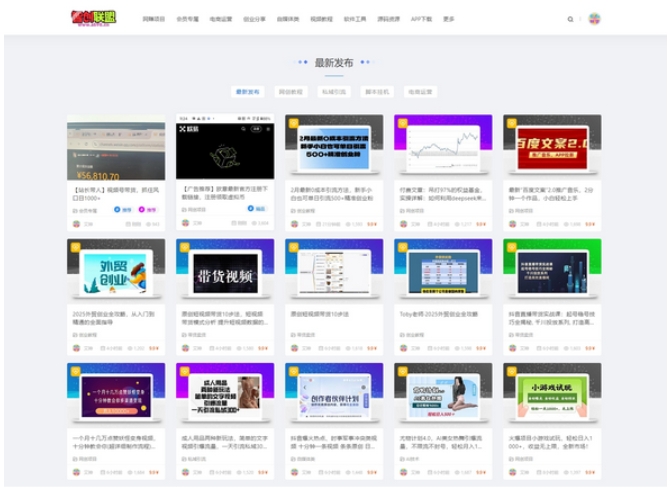Screen dimensions: 670x490
Task: Expand the 视频教程 navigation menu
Action: click(x=321, y=19)
